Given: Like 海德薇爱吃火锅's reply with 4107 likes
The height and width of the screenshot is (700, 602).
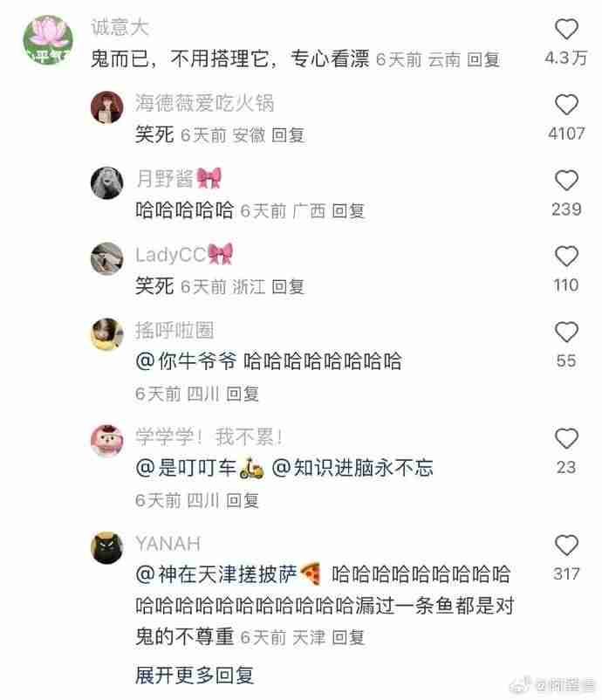Looking at the screenshot, I should click(566, 105).
